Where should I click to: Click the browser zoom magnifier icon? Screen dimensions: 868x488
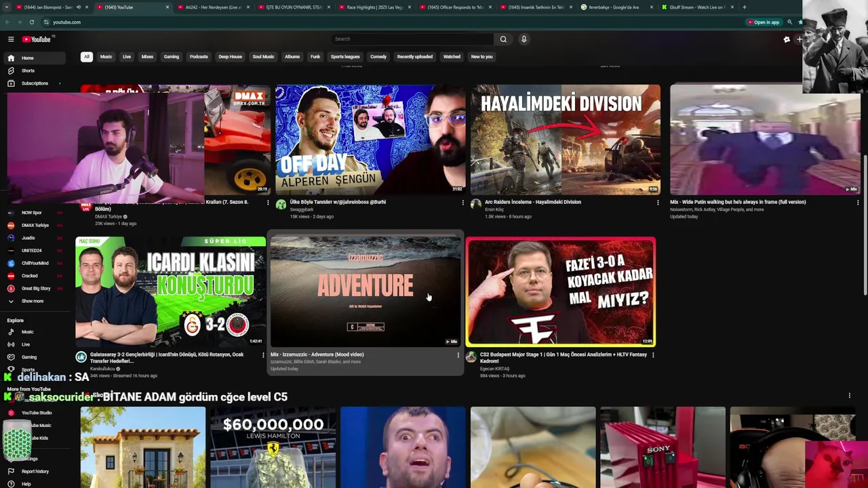point(789,22)
